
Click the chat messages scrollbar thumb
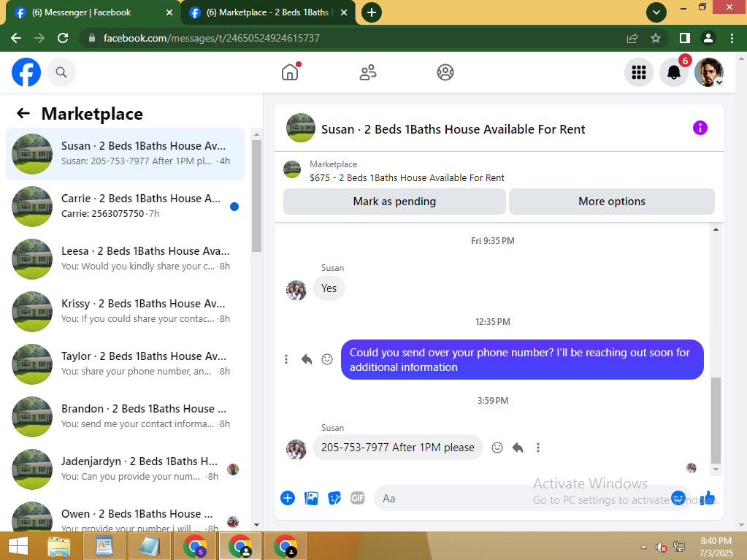click(x=716, y=420)
